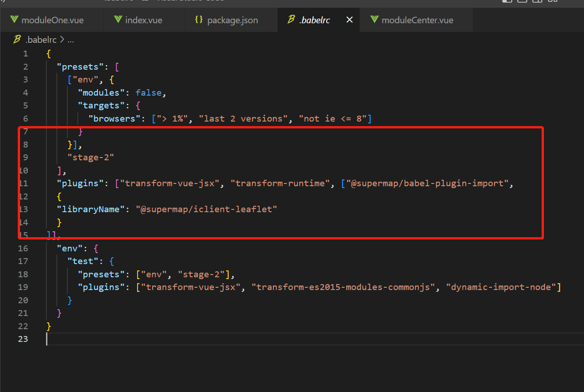Click the "transform-runtime" string
584x392 pixels.
280,183
